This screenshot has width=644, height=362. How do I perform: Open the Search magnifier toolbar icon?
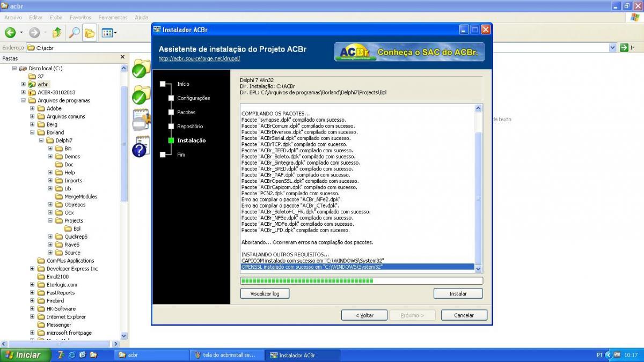(x=74, y=33)
